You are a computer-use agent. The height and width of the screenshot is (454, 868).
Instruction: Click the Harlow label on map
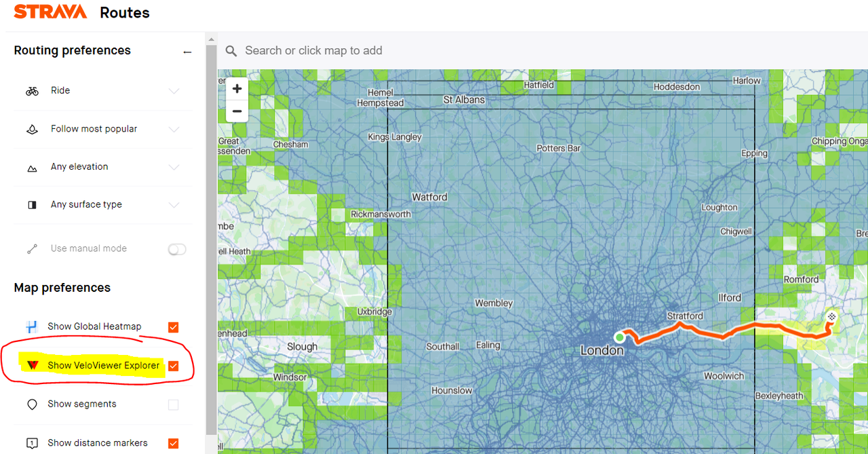(747, 80)
